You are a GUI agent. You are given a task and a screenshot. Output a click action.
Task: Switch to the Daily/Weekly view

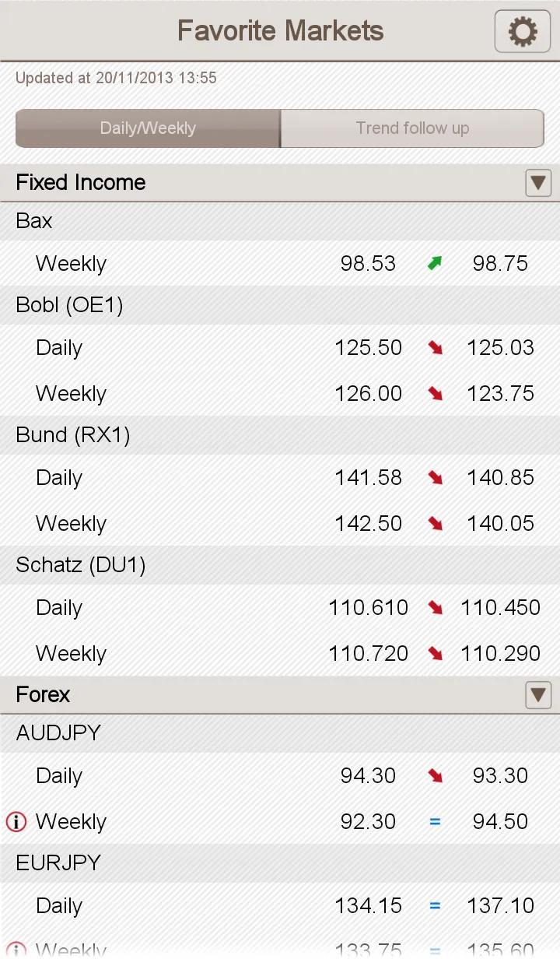pyautogui.click(x=148, y=128)
